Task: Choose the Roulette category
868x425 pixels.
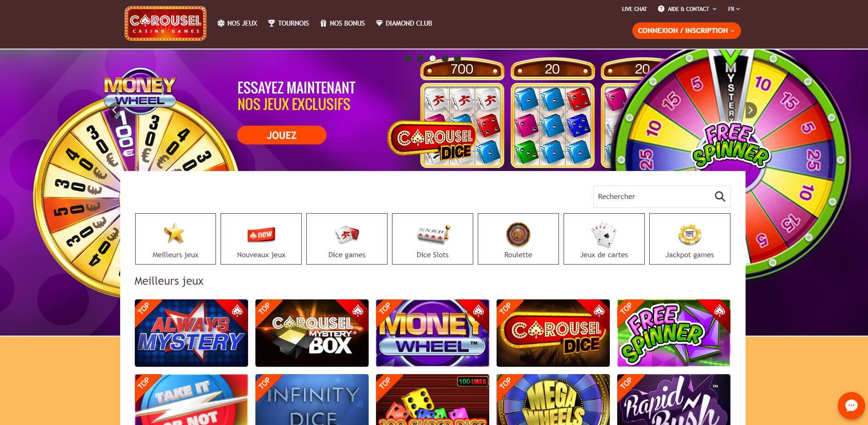Action: pos(518,238)
